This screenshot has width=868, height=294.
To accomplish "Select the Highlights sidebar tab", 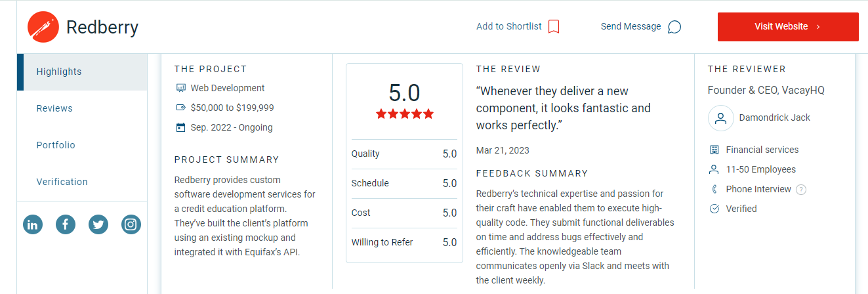I will click(x=82, y=72).
